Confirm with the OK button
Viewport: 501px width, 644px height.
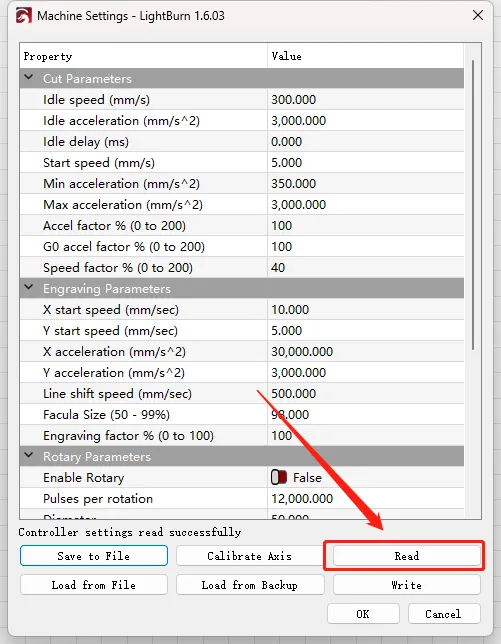363,614
